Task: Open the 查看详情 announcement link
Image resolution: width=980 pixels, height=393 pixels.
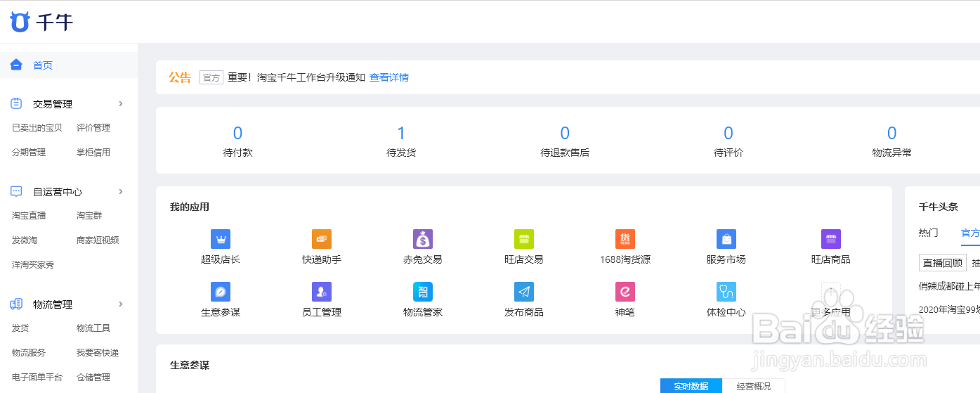Action: point(389,77)
